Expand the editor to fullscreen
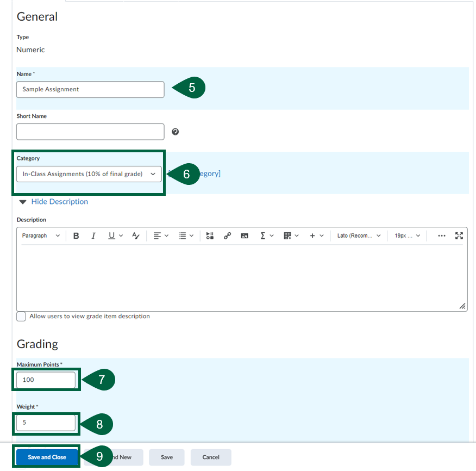The image size is (476, 471). (459, 236)
